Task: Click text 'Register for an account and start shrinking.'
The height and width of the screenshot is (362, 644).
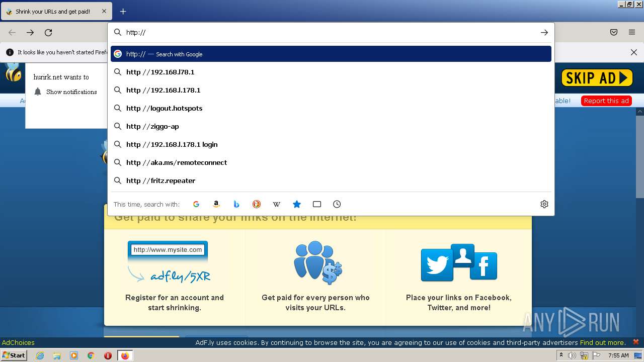Action: click(175, 303)
